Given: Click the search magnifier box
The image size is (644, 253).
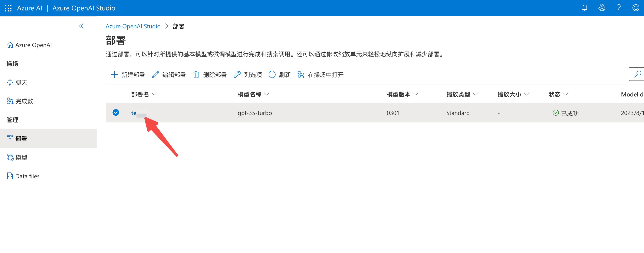Looking at the screenshot, I should tap(637, 74).
